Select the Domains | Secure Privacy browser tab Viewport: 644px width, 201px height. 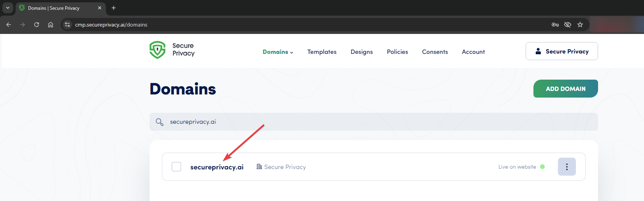coord(60,8)
